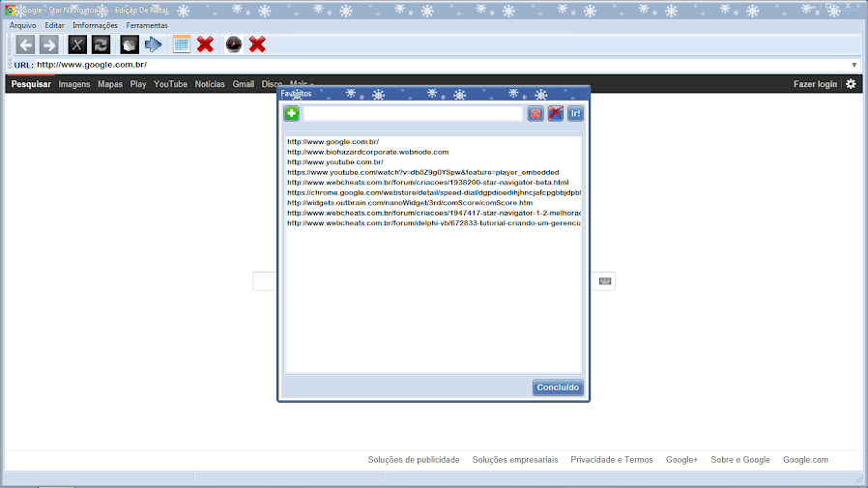Click the Ir! button in Favoritos
The height and width of the screenshot is (488, 868).
coord(575,113)
